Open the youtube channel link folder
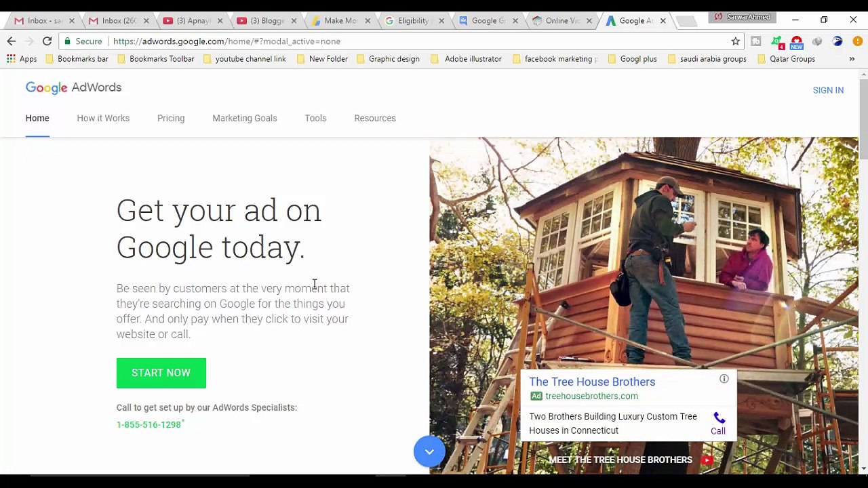The image size is (868, 488). click(244, 59)
